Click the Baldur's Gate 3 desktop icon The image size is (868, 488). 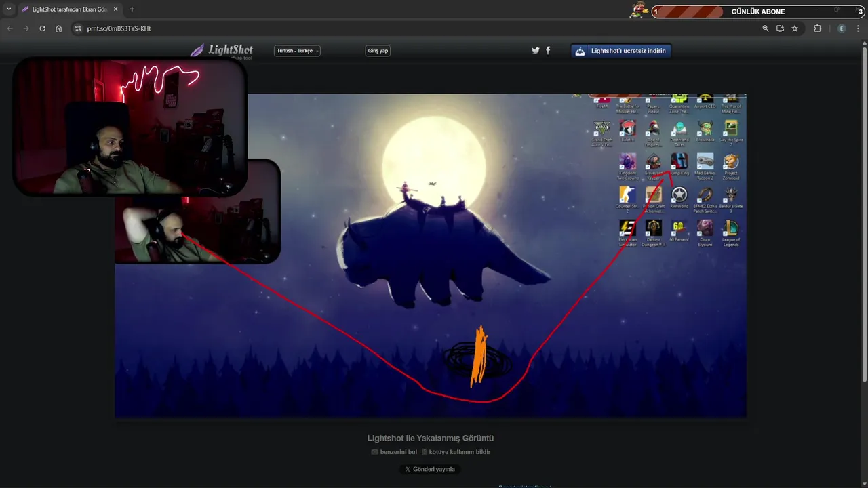point(731,200)
